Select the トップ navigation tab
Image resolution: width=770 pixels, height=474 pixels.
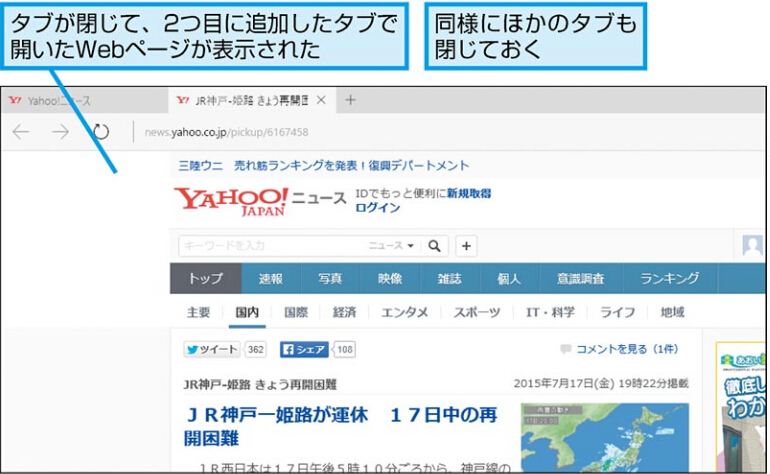click(x=206, y=279)
